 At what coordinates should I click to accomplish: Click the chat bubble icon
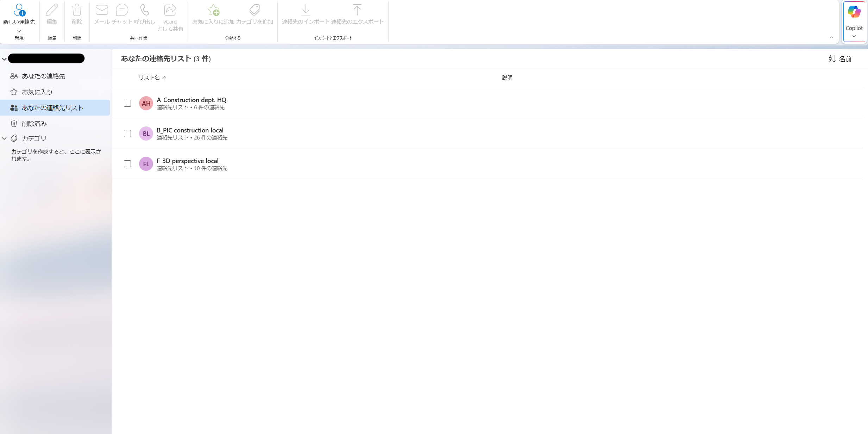click(122, 10)
